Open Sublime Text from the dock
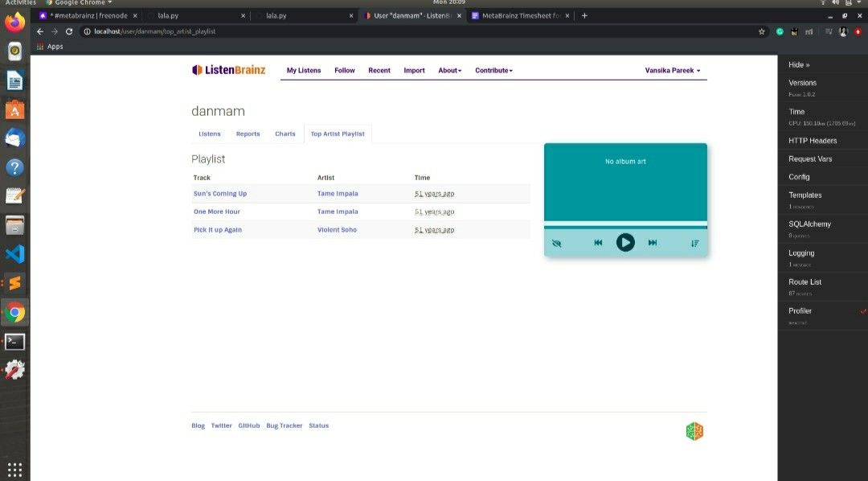This screenshot has width=868, height=481. (x=15, y=282)
